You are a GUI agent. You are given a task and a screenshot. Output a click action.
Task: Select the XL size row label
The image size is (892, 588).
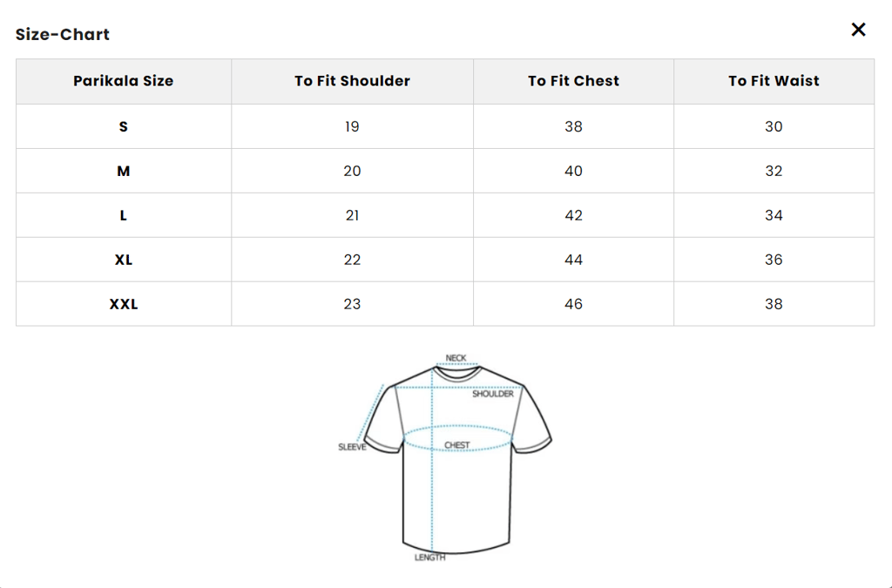click(123, 260)
